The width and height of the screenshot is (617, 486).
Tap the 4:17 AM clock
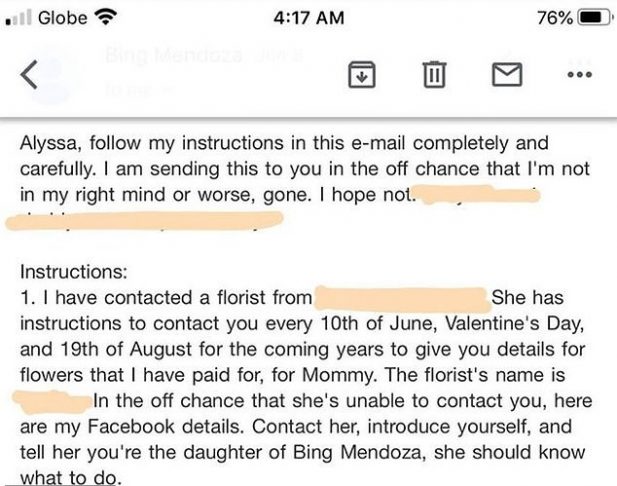coord(308,18)
